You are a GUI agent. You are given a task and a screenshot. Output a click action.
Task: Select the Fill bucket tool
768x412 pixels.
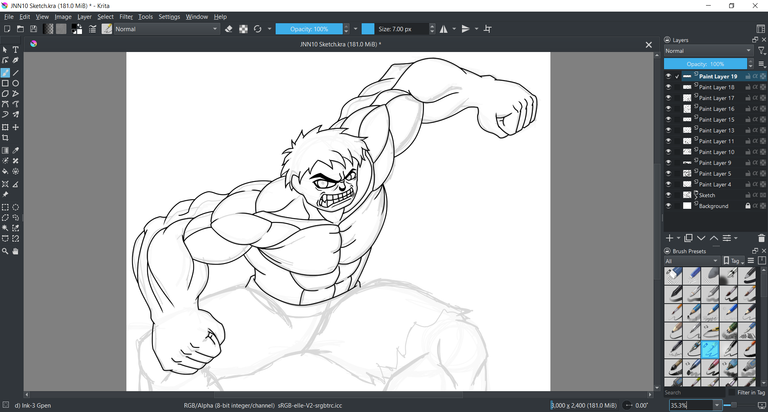pos(5,171)
